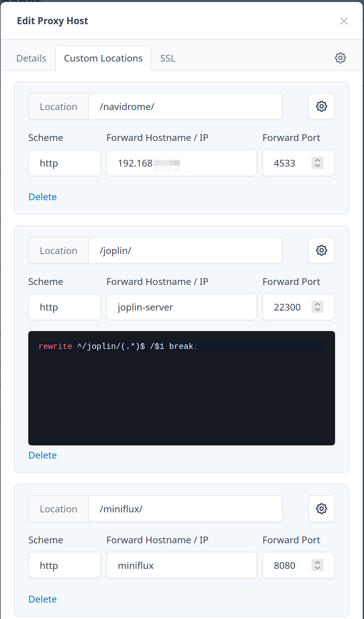Open Scheme selector for joplin location
The width and height of the screenshot is (364, 619).
pyautogui.click(x=64, y=307)
